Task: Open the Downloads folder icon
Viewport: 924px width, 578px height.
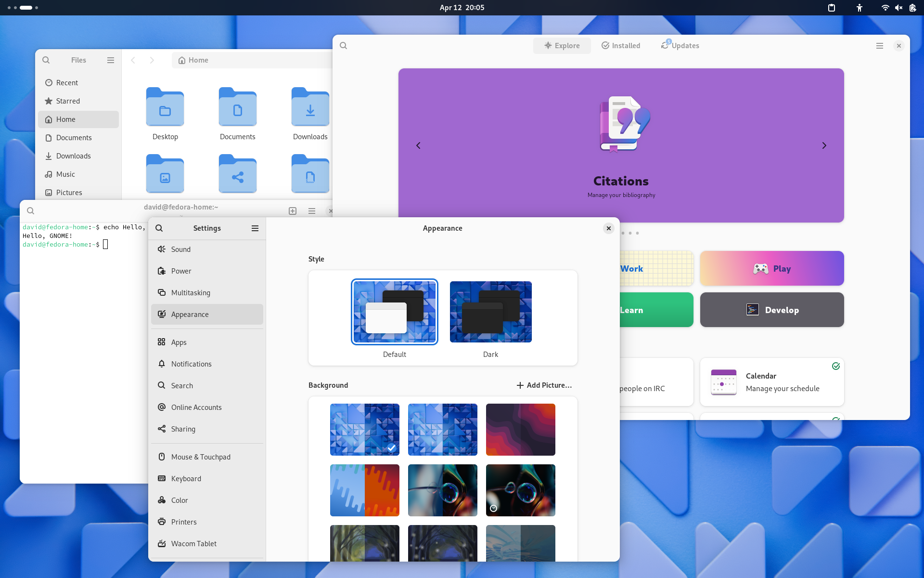Action: [310, 108]
